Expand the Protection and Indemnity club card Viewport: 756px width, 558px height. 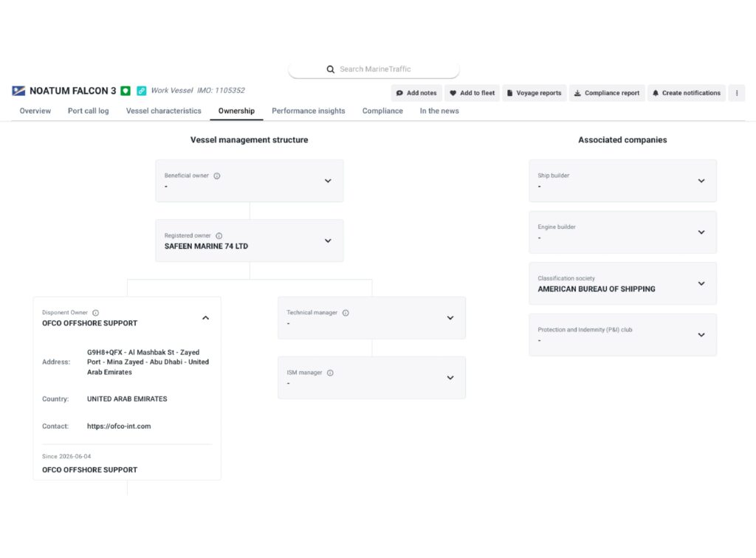701,335
